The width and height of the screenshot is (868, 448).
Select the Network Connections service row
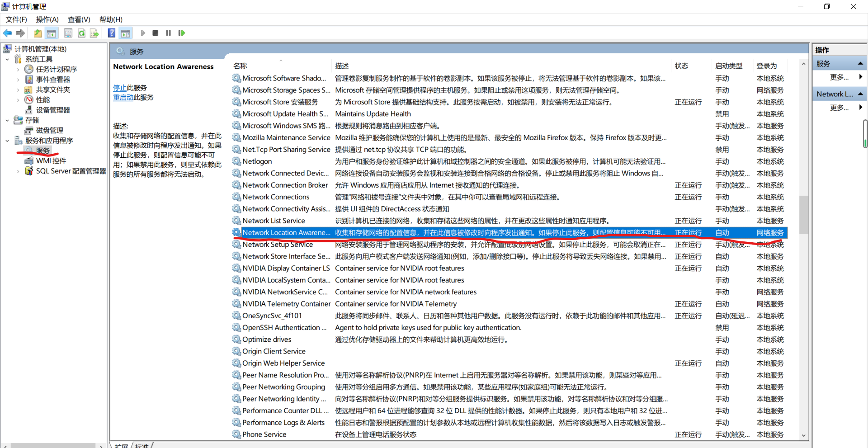(509, 197)
